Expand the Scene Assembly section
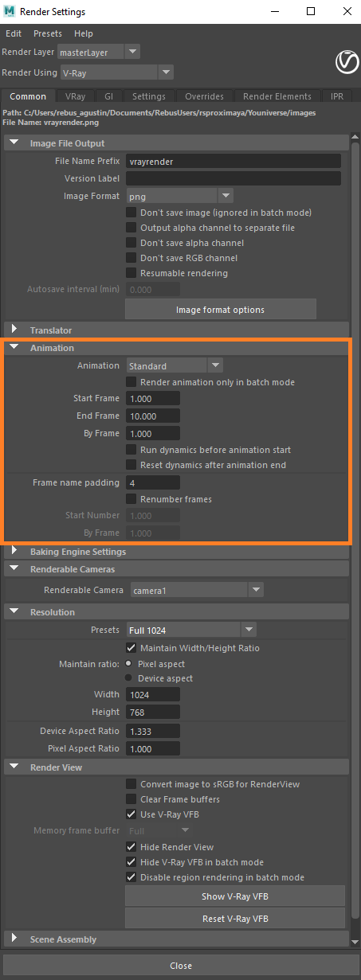The height and width of the screenshot is (980, 361). (x=14, y=939)
